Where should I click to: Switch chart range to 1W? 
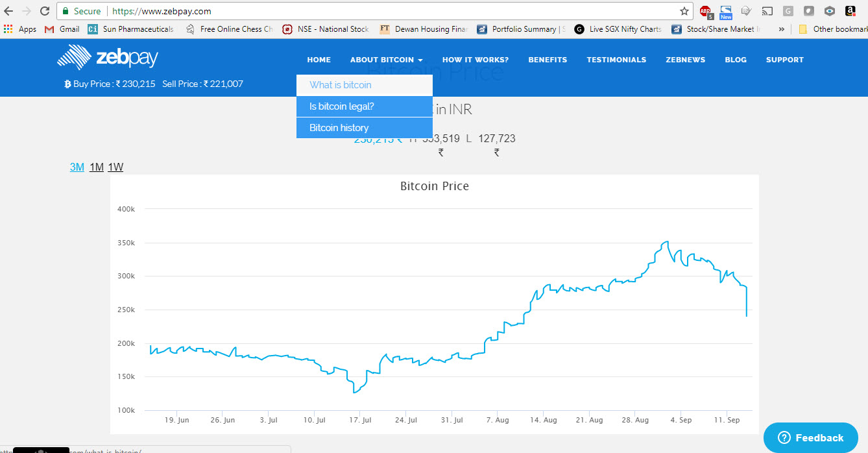pyautogui.click(x=115, y=167)
